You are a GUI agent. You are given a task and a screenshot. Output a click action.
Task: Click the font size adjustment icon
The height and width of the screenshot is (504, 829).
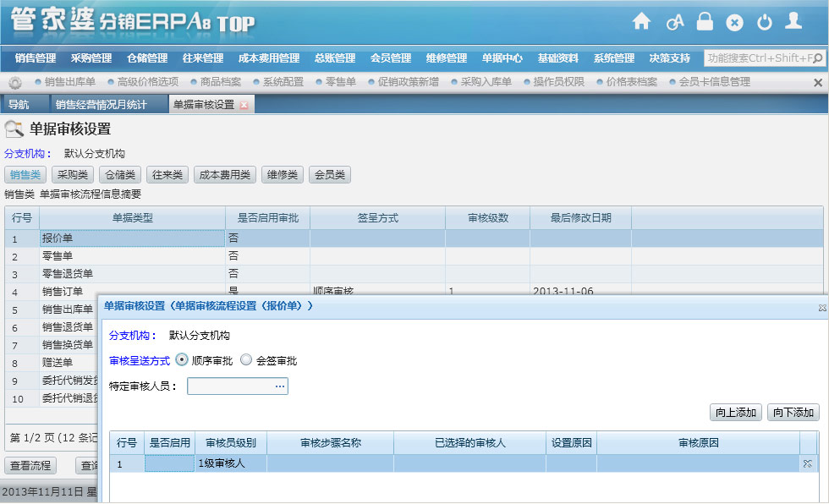tap(674, 23)
